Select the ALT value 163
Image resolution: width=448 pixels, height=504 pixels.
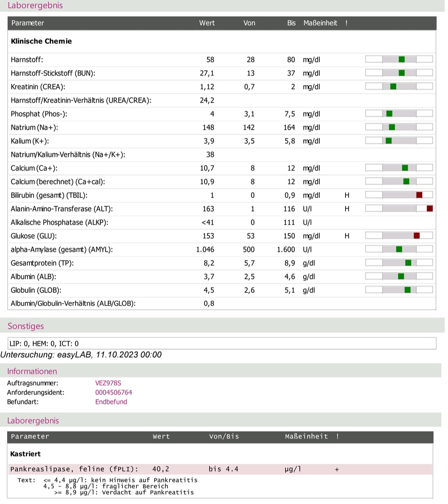coord(208,209)
